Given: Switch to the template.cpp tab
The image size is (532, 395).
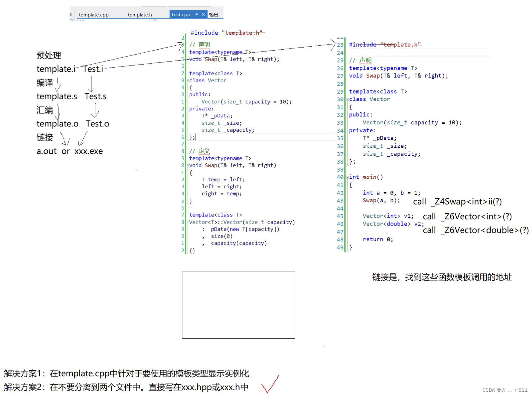Looking at the screenshot, I should coord(94,15).
